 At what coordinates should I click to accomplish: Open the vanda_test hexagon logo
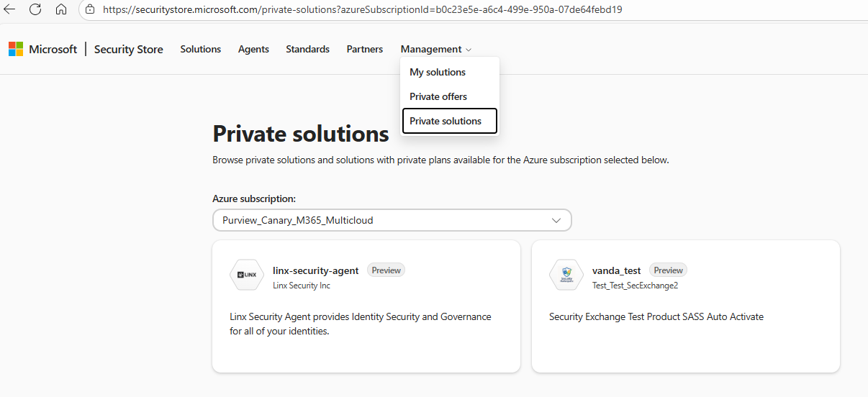pyautogui.click(x=566, y=275)
